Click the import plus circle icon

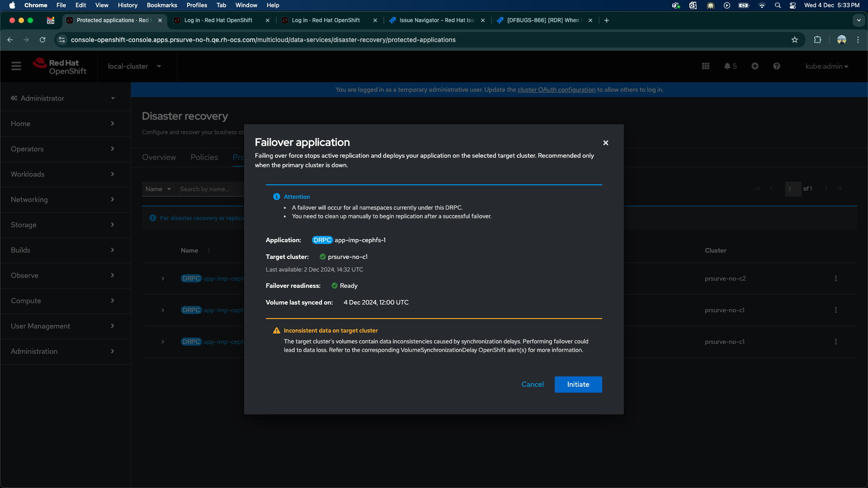pos(755,66)
